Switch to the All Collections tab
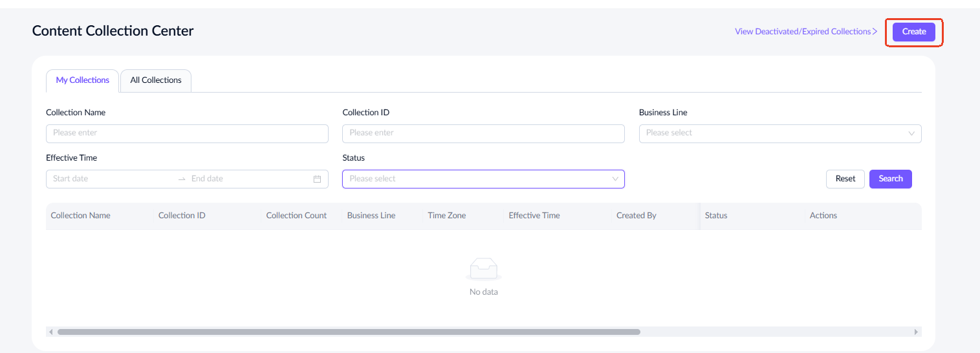980x353 pixels. coord(156,80)
